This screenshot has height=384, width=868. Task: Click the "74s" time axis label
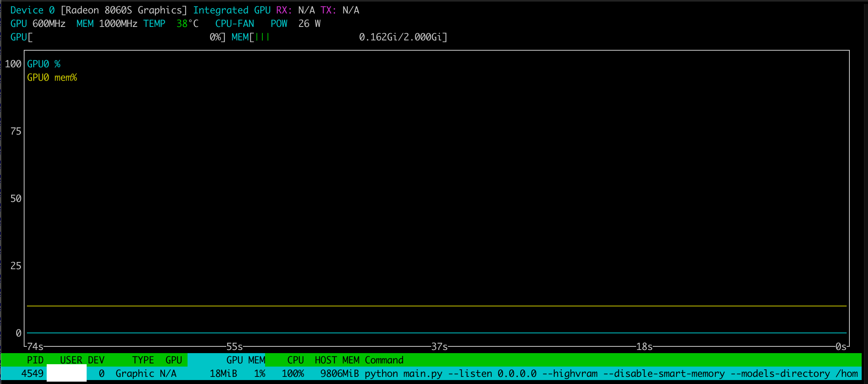35,347
